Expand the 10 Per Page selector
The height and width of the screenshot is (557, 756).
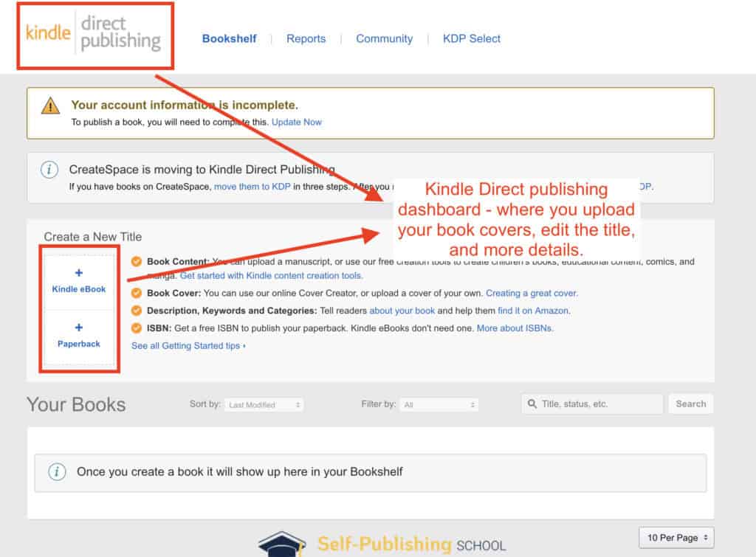click(x=676, y=537)
